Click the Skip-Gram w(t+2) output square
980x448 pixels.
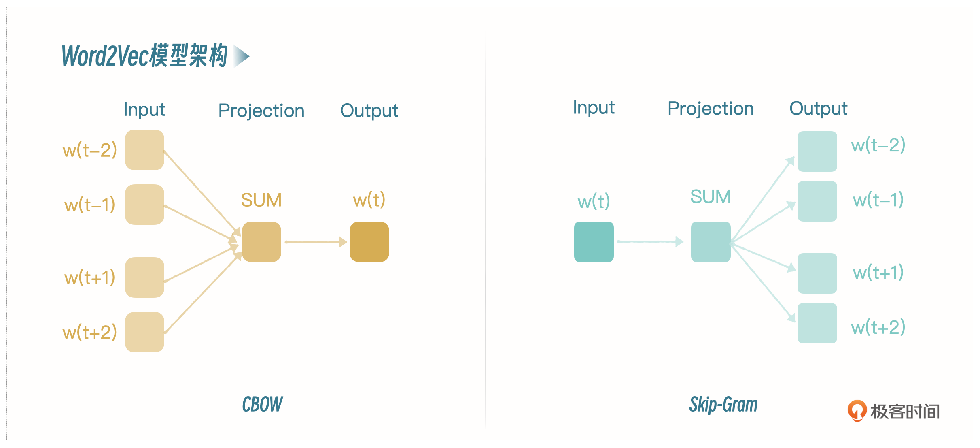(817, 323)
